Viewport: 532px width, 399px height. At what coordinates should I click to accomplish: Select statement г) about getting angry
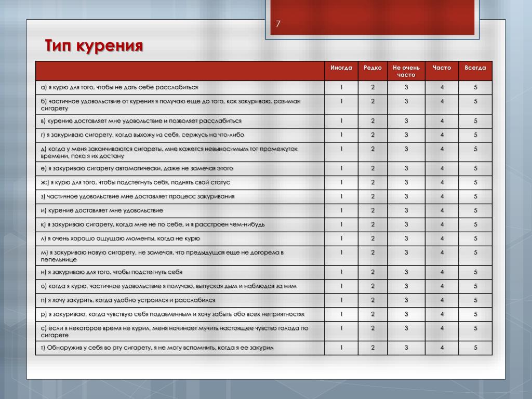(142, 135)
